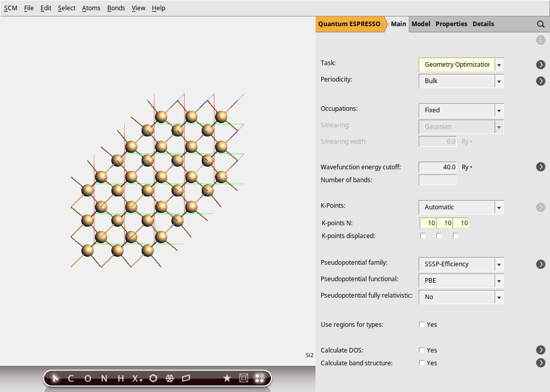The height and width of the screenshot is (392, 550).
Task: Switch to the Details tab
Action: 483,24
